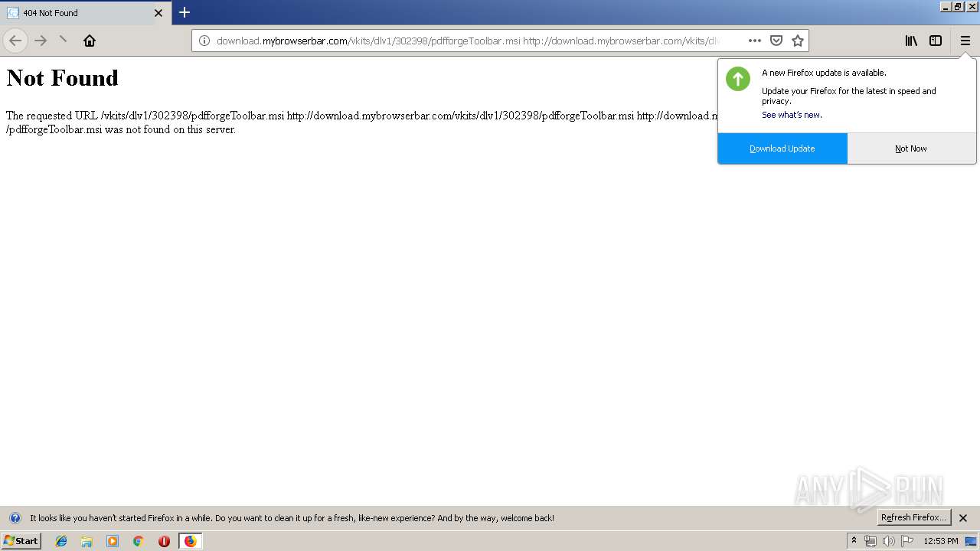Open the media player taskbar icon
Screen dimensions: 980x551
(x=113, y=541)
